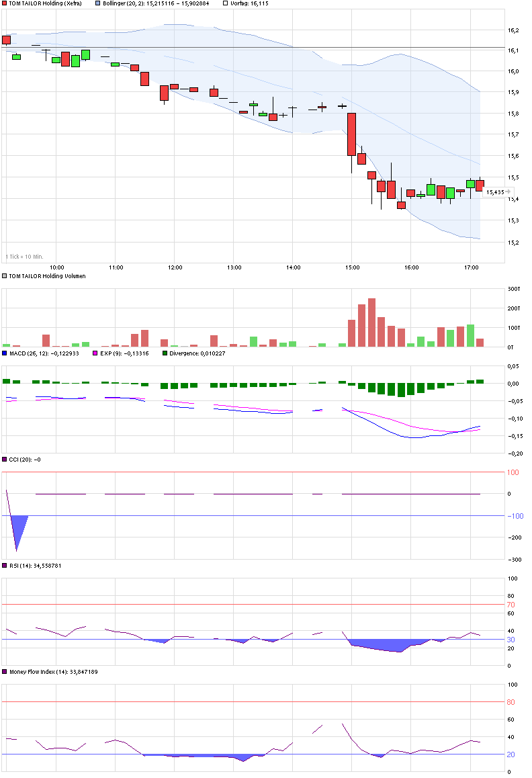The width and height of the screenshot is (532, 778).
Task: Click the TOM TAILOR Holding Volumen label
Action: click(47, 275)
